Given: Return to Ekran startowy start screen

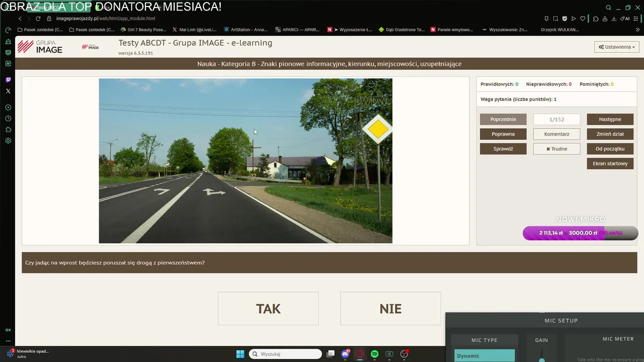Looking at the screenshot, I should pos(610,163).
